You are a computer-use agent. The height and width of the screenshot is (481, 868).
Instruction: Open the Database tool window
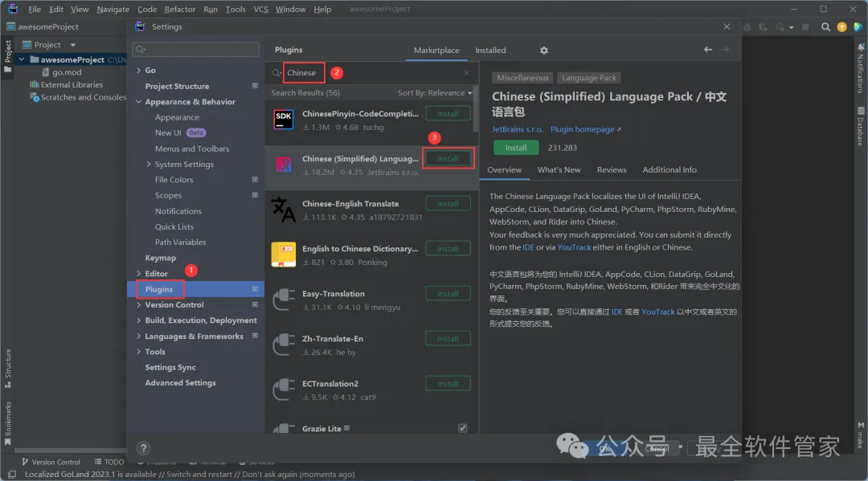coord(860,126)
